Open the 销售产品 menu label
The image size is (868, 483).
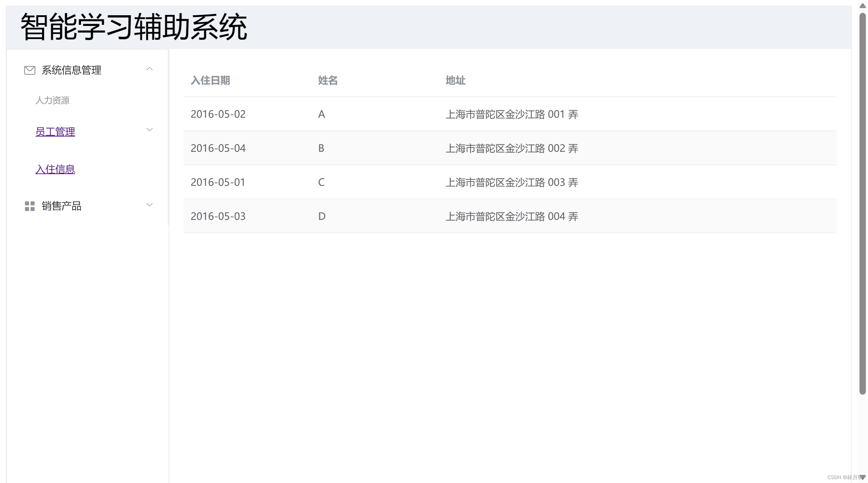click(62, 206)
